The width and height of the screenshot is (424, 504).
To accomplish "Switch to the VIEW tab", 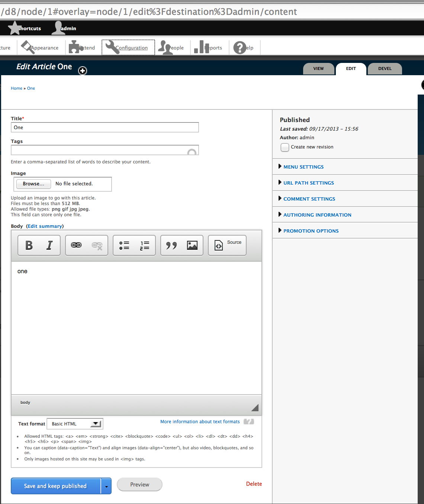I will 318,68.
